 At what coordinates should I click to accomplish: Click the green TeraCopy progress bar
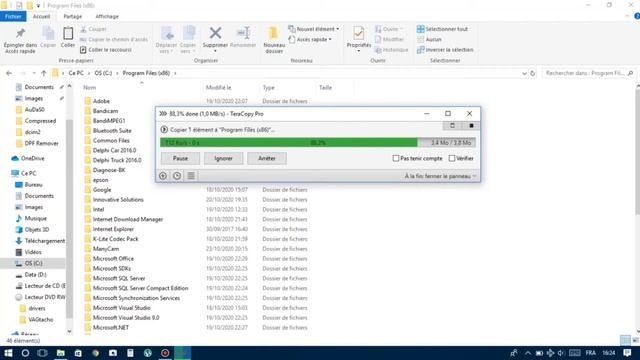click(x=318, y=142)
